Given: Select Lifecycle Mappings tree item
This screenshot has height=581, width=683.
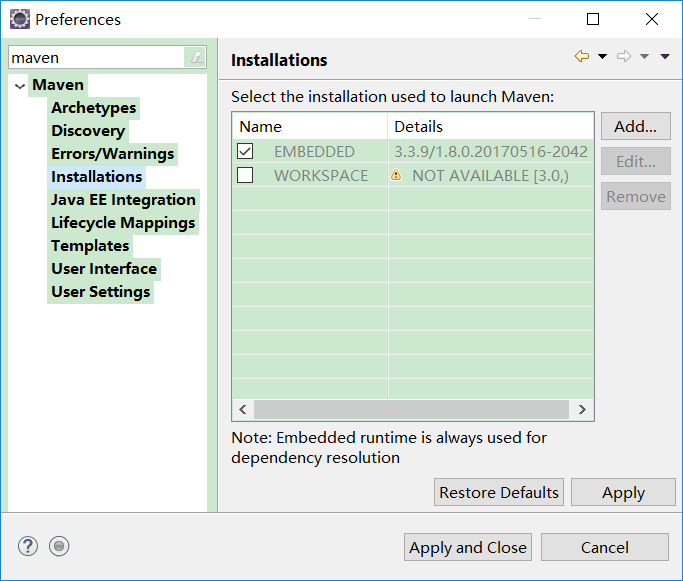Looking at the screenshot, I should tap(123, 223).
